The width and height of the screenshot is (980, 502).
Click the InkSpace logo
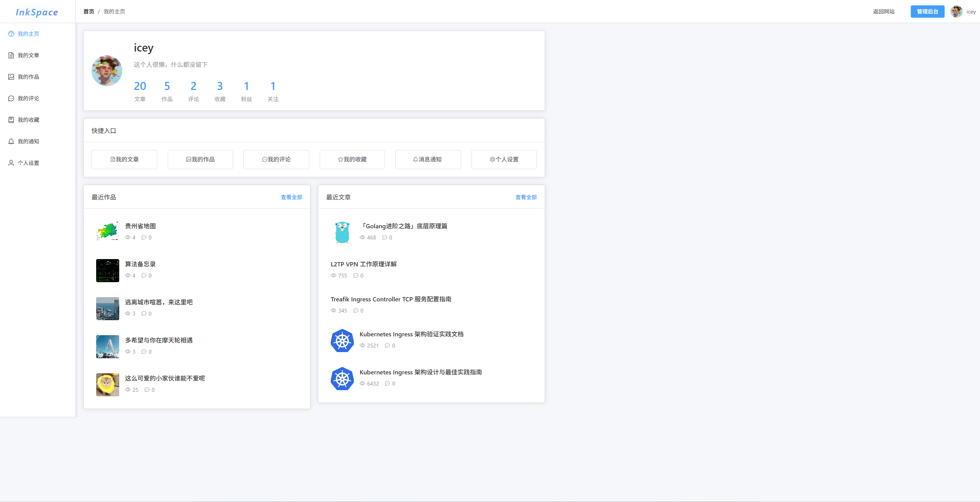click(37, 12)
